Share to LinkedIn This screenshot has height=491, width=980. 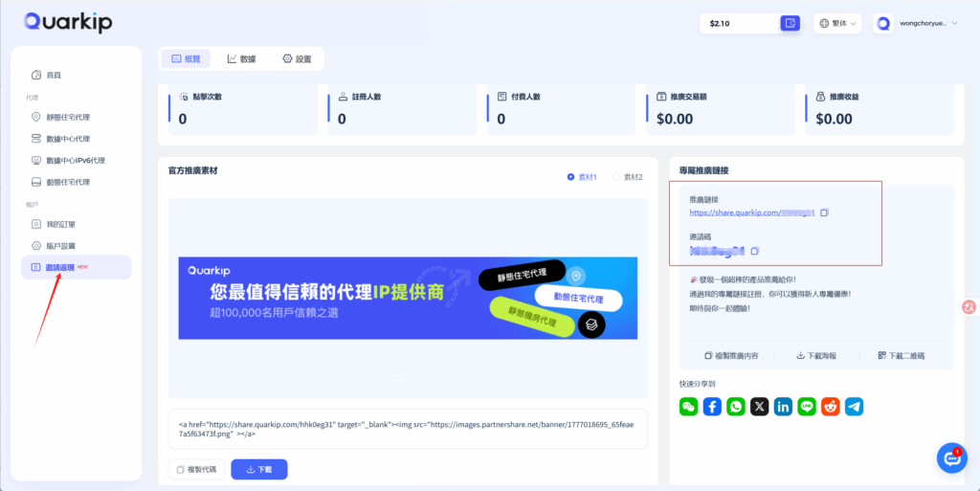click(783, 407)
